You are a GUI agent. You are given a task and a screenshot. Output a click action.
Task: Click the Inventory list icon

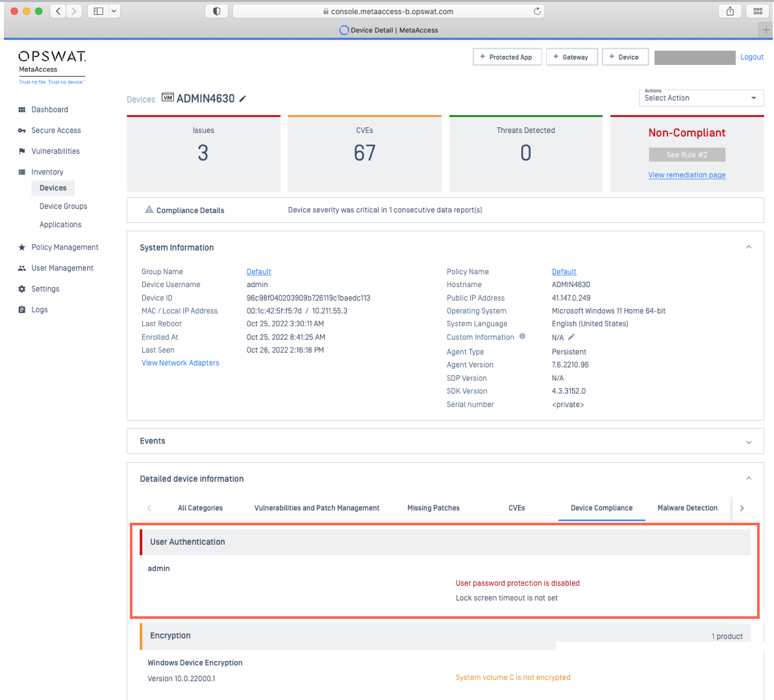(21, 172)
